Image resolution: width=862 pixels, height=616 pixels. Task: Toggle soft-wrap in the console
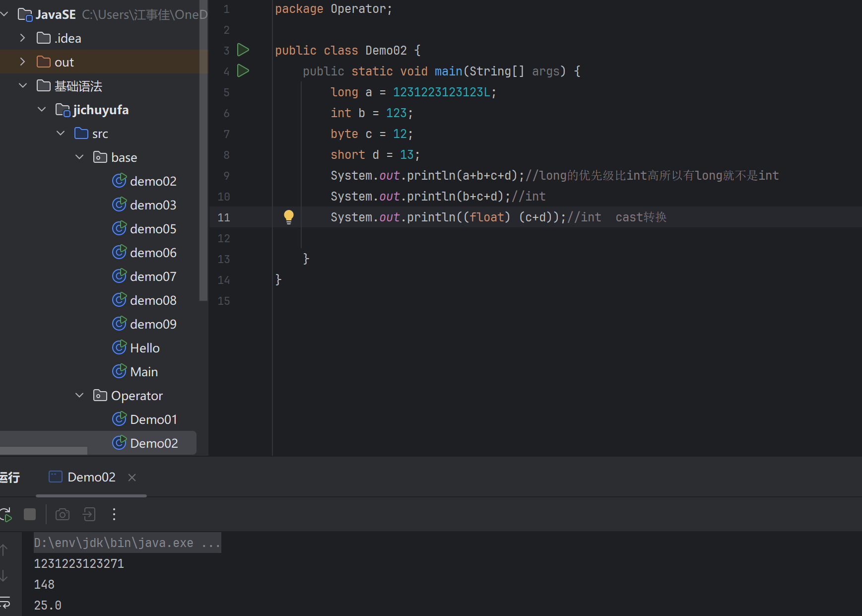coord(5,604)
